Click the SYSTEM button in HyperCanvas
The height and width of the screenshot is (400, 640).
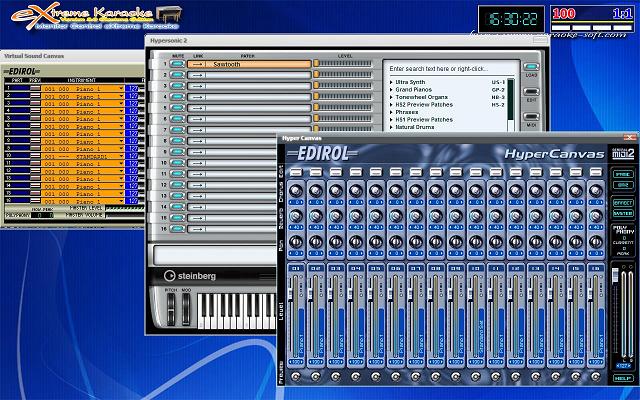623,213
